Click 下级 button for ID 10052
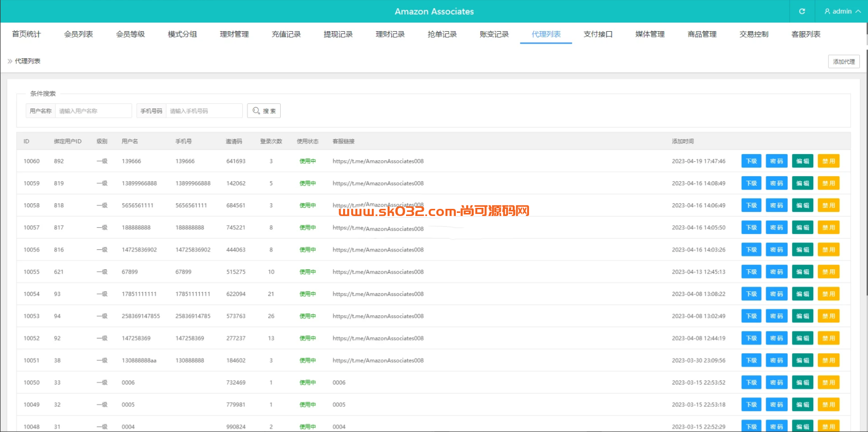868x432 pixels. 751,338
